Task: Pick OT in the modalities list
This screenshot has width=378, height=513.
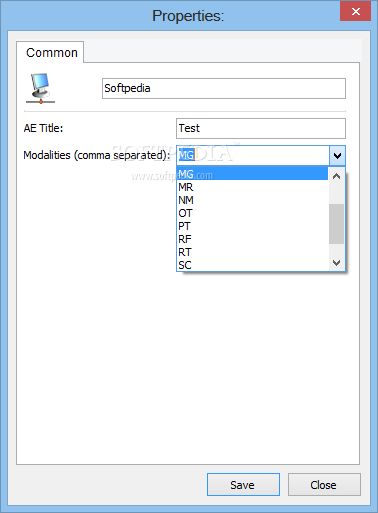Action: click(x=252, y=213)
